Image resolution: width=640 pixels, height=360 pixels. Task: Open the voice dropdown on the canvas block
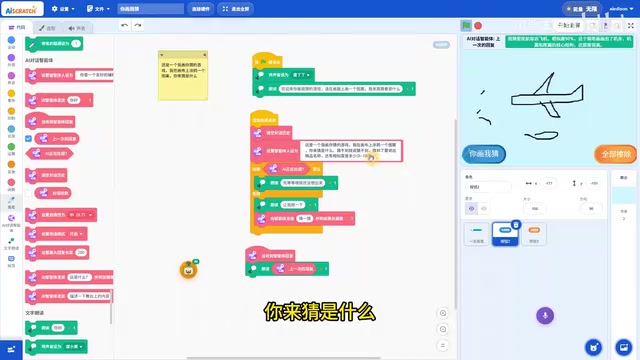301,75
